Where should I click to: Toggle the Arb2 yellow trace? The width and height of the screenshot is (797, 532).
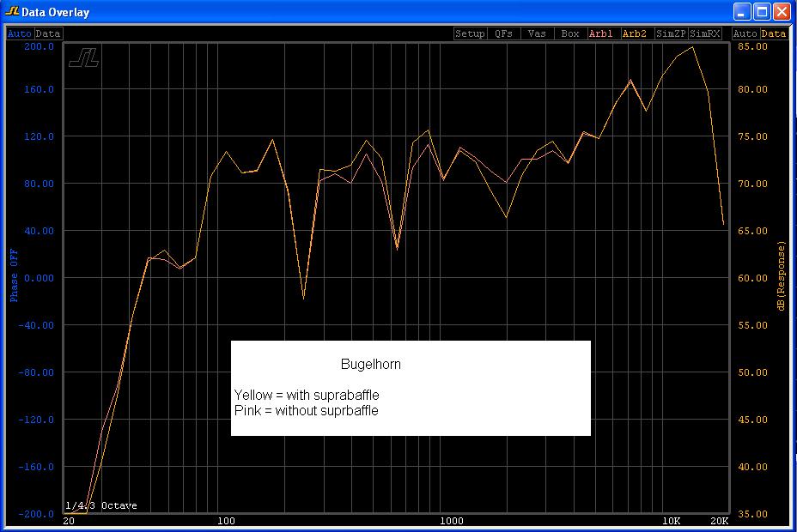pyautogui.click(x=637, y=33)
